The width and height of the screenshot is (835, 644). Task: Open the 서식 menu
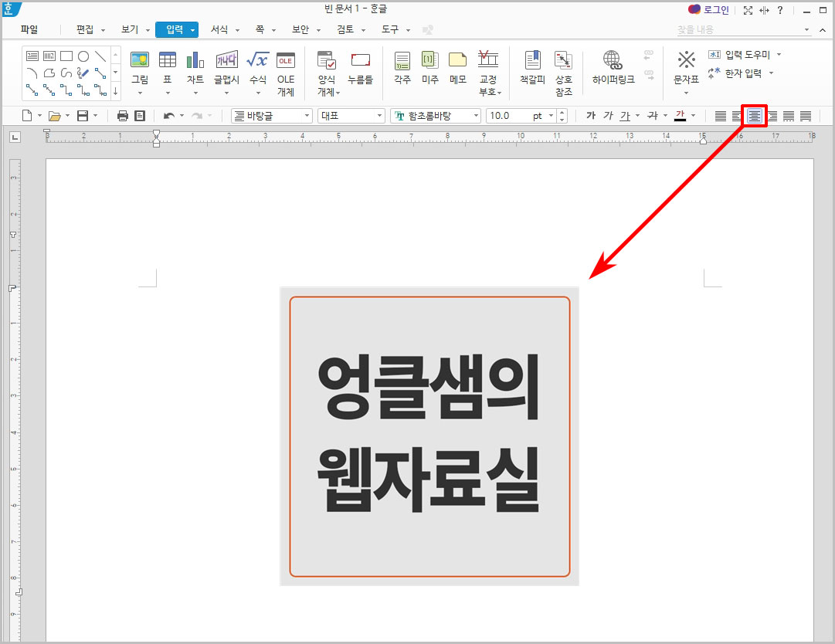219,29
